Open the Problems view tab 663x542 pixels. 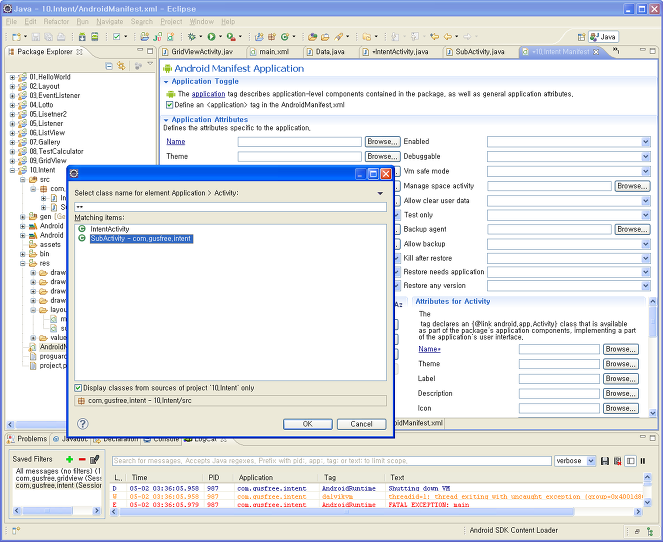click(x=27, y=439)
